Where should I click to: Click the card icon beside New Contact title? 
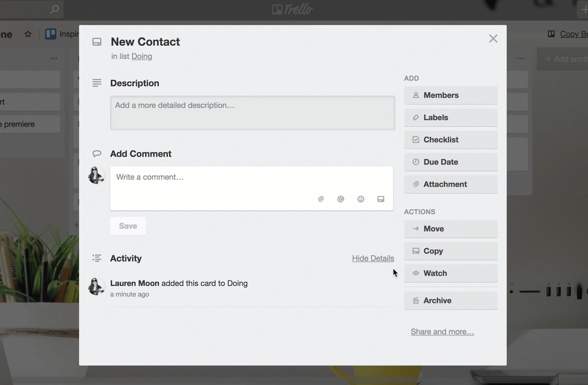pos(96,41)
